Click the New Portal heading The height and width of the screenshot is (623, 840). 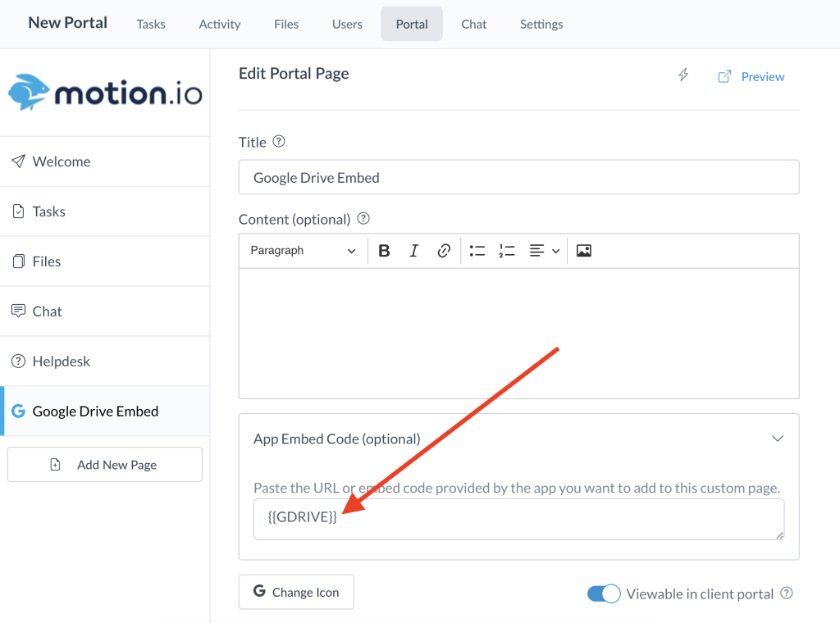coord(67,22)
